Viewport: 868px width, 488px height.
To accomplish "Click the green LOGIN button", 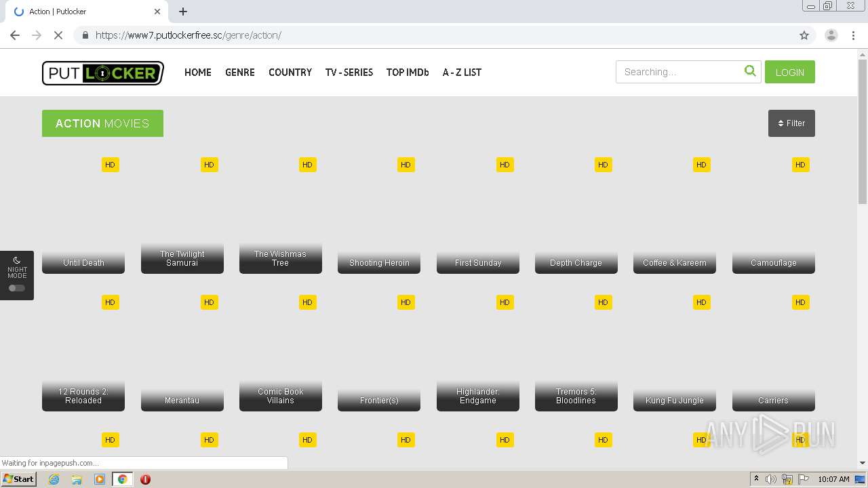I will point(790,72).
